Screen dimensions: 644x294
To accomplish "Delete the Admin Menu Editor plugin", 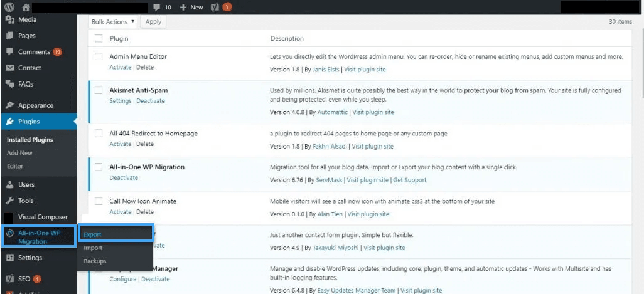I will click(145, 67).
